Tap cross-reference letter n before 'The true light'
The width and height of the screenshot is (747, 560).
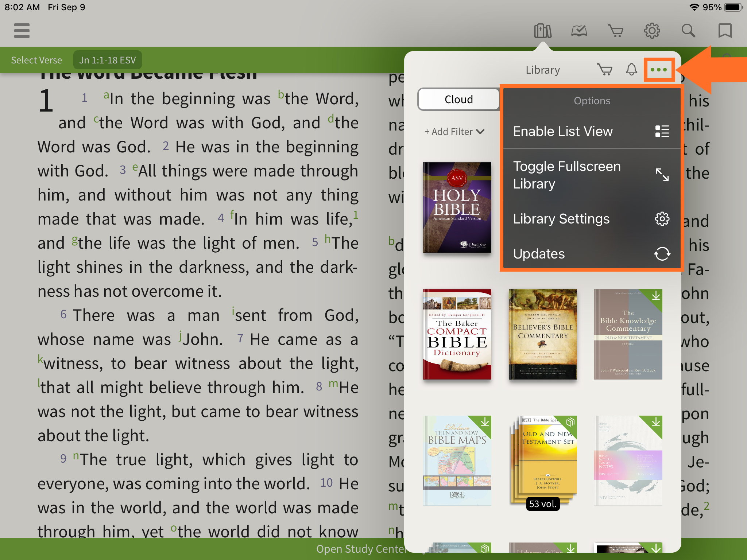tap(76, 455)
